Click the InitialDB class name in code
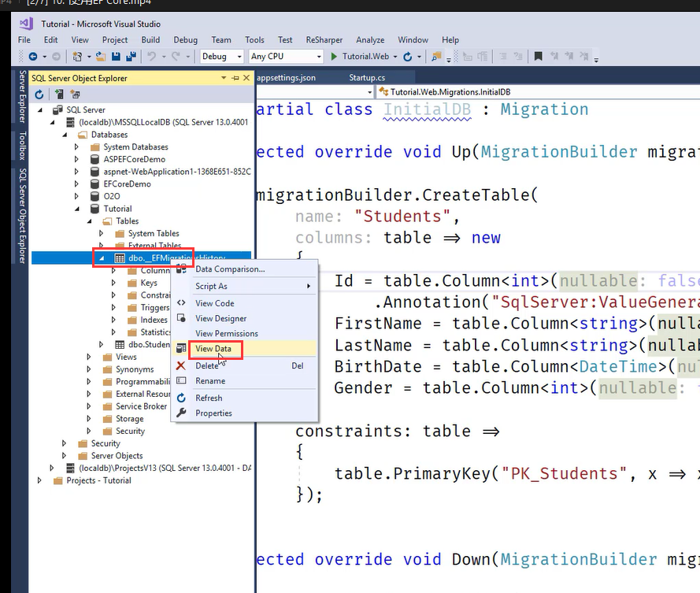This screenshot has width=700, height=593. (x=428, y=109)
